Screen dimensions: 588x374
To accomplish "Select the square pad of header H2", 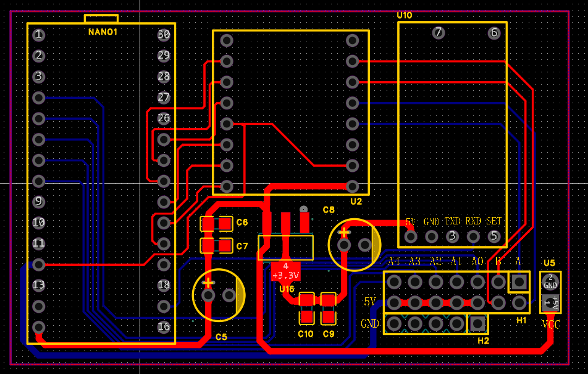I will point(477,323).
